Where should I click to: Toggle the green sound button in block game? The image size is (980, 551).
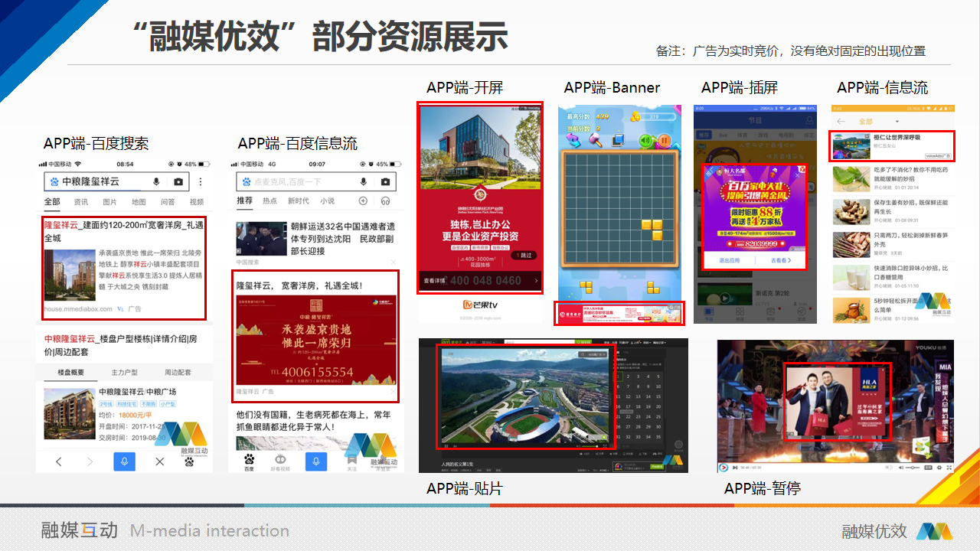tap(646, 141)
